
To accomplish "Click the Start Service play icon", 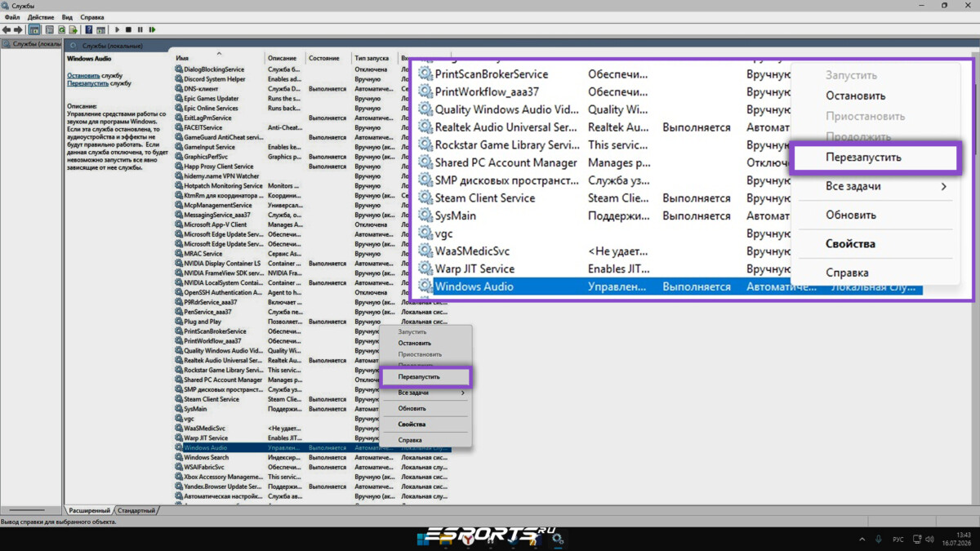I will [x=117, y=29].
